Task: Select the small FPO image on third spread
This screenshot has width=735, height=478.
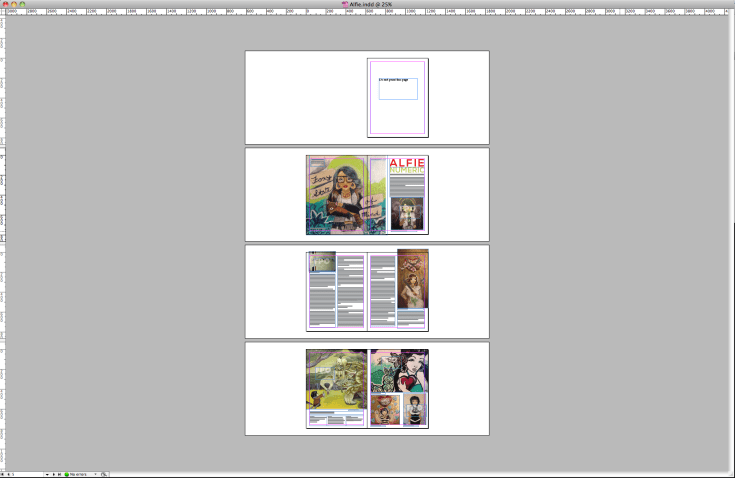Action: point(322,261)
